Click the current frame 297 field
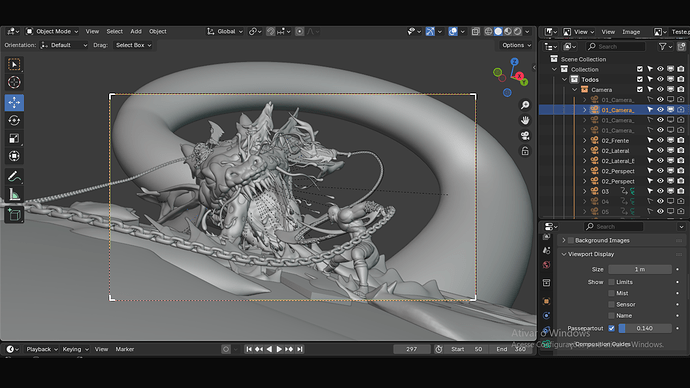This screenshot has height=388, width=690. point(411,349)
